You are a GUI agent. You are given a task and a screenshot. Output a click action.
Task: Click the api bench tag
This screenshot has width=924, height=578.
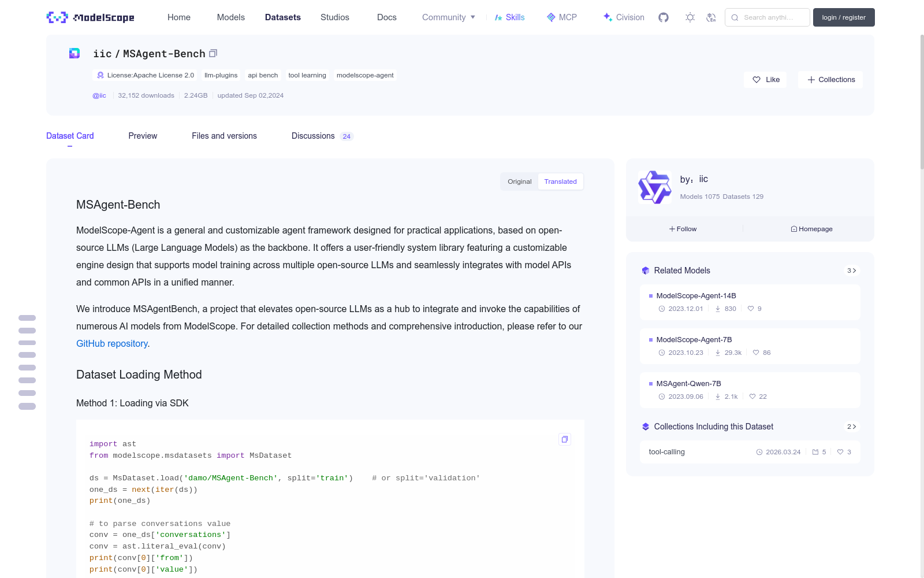coord(263,75)
